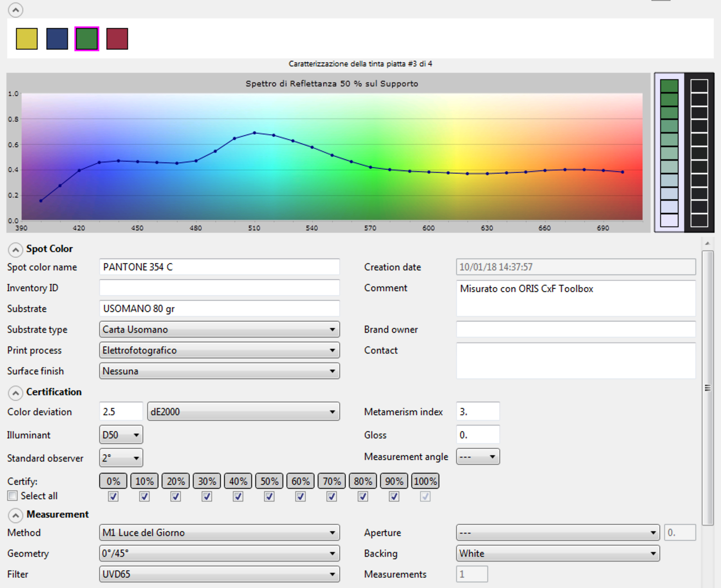Image resolution: width=721 pixels, height=588 pixels.
Task: Uncheck the checkbox under 0%
Action: point(113,496)
